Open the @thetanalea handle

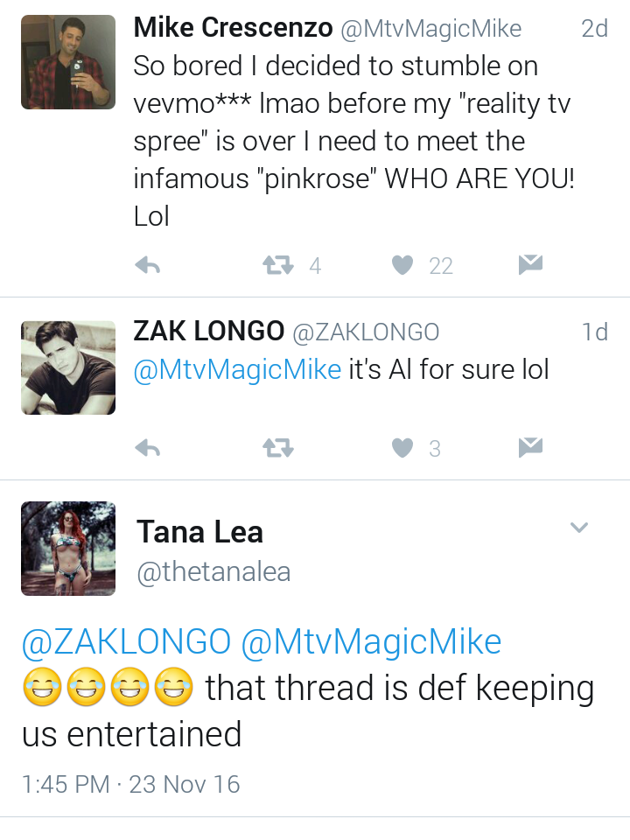(x=213, y=571)
